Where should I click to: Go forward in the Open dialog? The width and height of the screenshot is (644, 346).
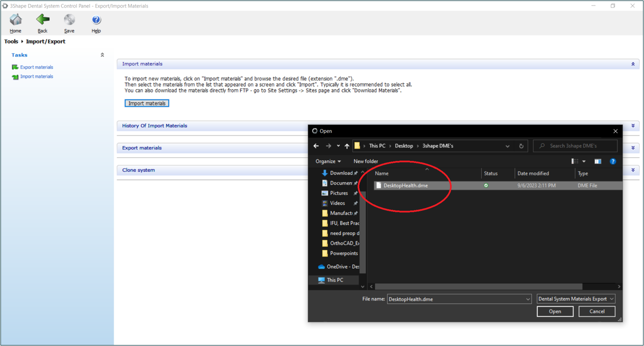coord(328,146)
